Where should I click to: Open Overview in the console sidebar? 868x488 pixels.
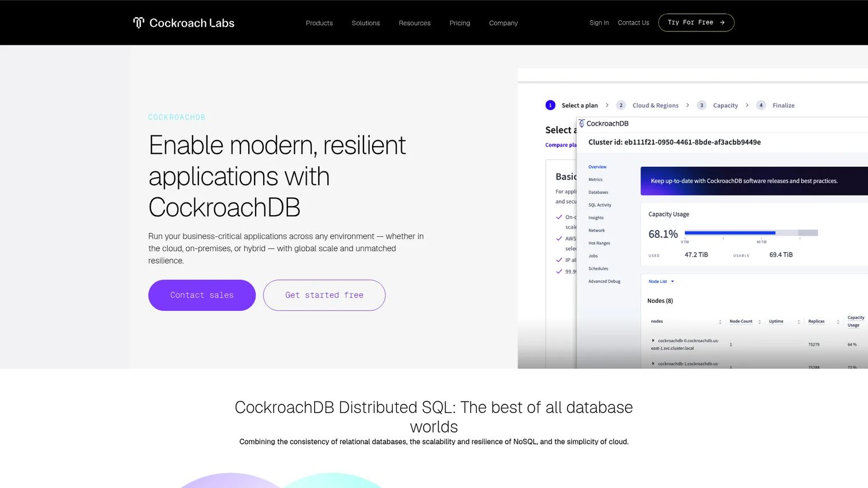(x=597, y=167)
